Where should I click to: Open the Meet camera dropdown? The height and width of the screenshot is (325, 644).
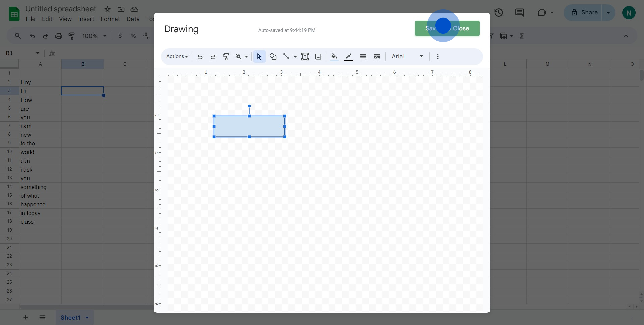pyautogui.click(x=545, y=13)
